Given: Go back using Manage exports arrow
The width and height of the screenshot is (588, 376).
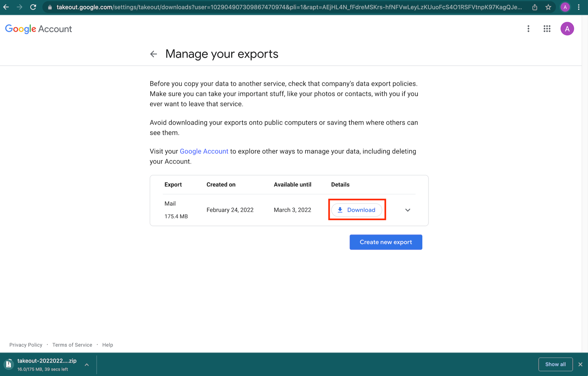Looking at the screenshot, I should click(x=154, y=54).
